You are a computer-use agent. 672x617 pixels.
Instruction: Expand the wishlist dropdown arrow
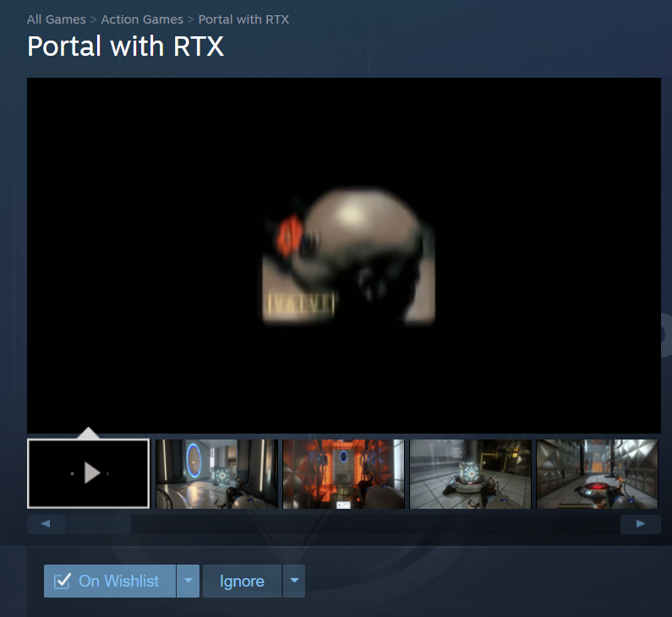coord(188,581)
